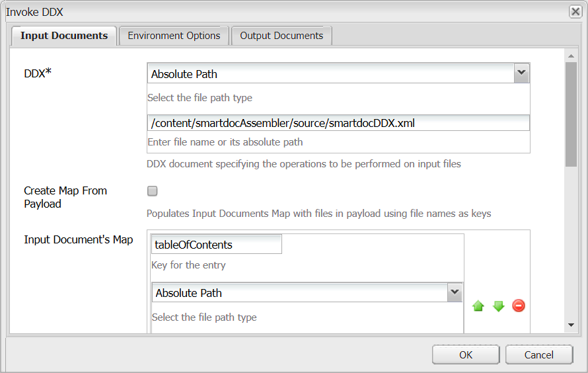Go to the Output Documents tab
This screenshot has height=373, width=588.
(x=281, y=36)
